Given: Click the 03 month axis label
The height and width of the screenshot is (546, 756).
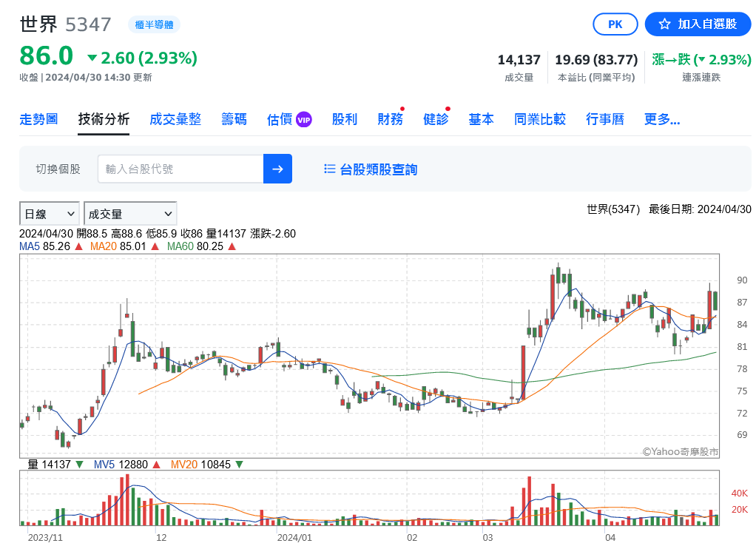Looking at the screenshot, I should tap(487, 537).
